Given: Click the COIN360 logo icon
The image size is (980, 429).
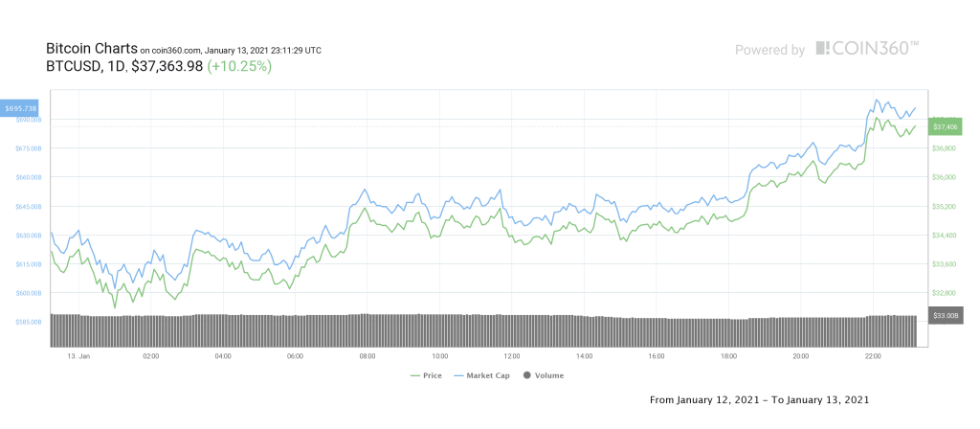Looking at the screenshot, I should point(823,48).
